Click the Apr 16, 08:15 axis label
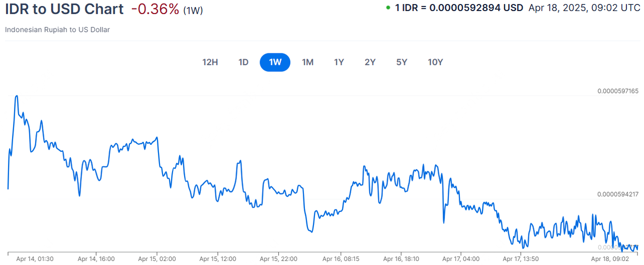 point(341,259)
